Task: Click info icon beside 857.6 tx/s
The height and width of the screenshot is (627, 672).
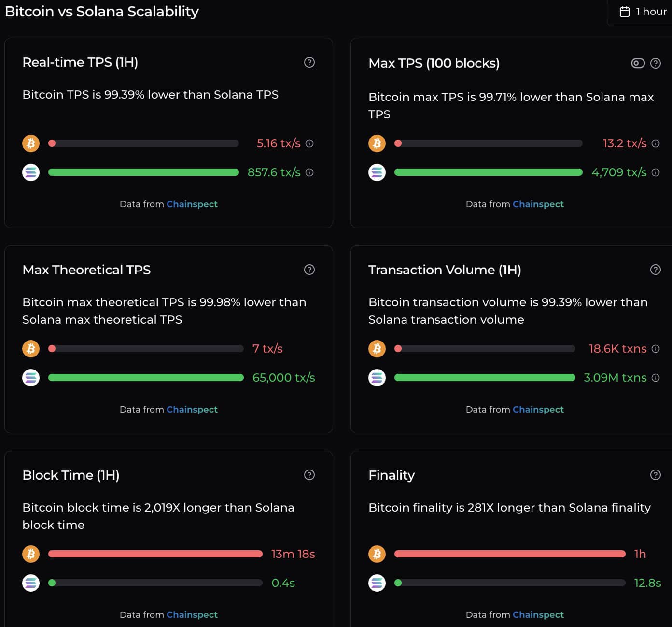Action: click(310, 172)
